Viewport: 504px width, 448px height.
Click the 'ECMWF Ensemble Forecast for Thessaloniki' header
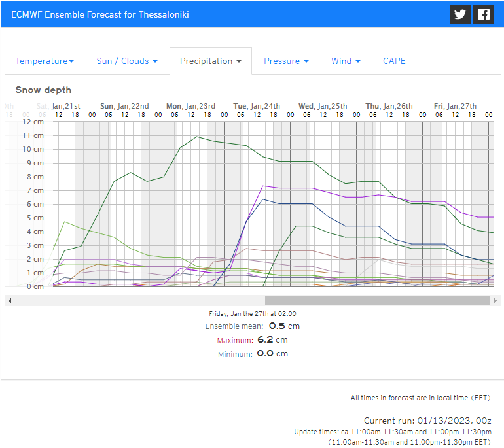[x=100, y=15]
